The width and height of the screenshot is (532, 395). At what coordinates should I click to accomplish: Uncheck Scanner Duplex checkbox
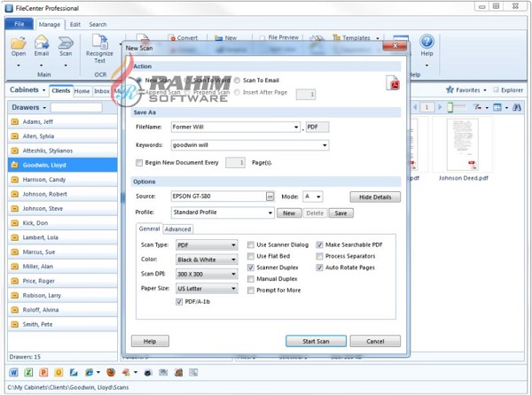click(251, 267)
